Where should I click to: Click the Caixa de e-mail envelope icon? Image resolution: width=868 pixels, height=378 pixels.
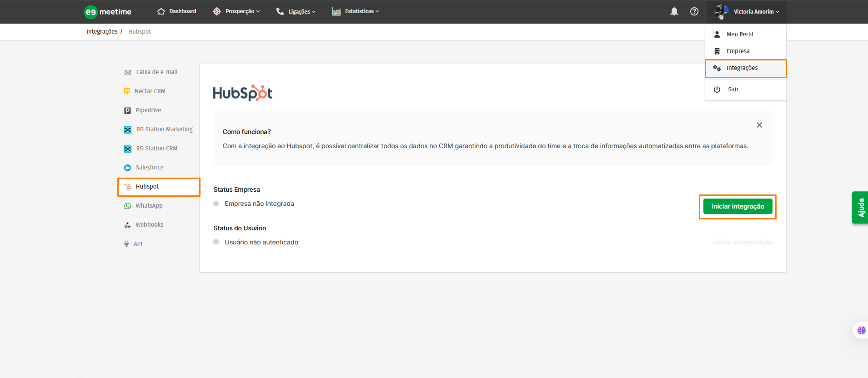[x=128, y=72]
